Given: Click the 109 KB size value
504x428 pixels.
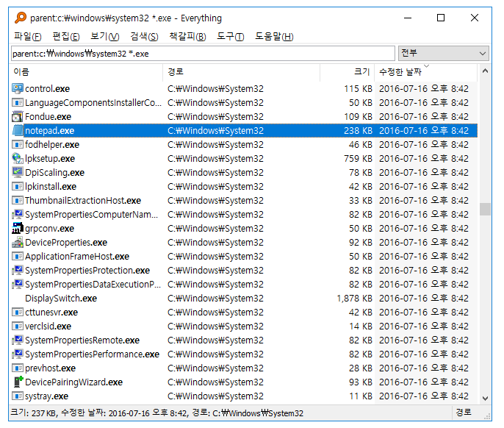Looking at the screenshot, I should [358, 116].
